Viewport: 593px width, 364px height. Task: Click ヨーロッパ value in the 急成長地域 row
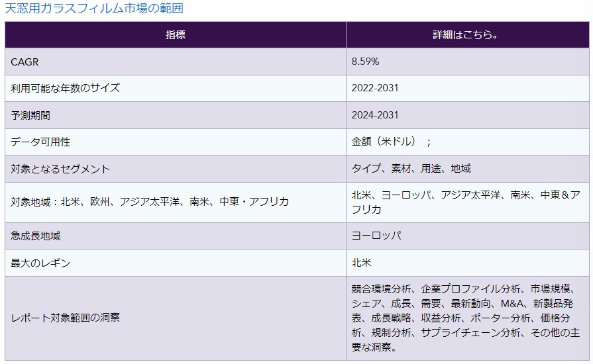(376, 236)
